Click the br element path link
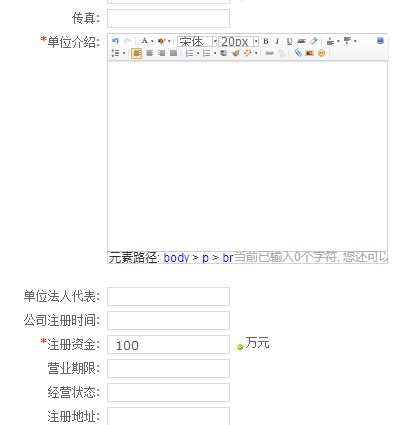This screenshot has height=425, width=410. click(227, 258)
